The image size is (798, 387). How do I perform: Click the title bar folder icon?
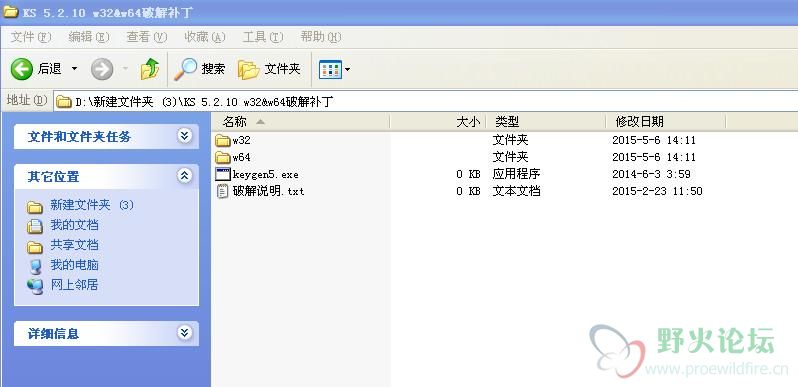pos(11,11)
